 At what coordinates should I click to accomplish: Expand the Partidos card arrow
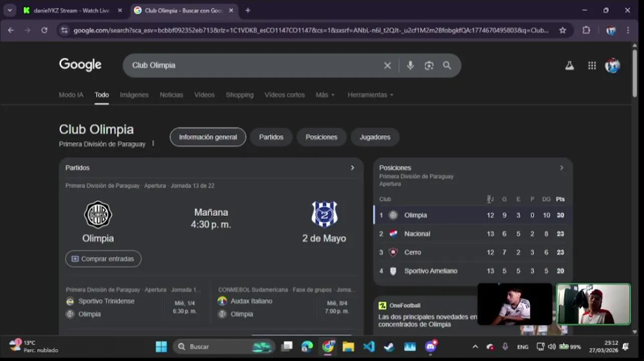[x=352, y=168]
